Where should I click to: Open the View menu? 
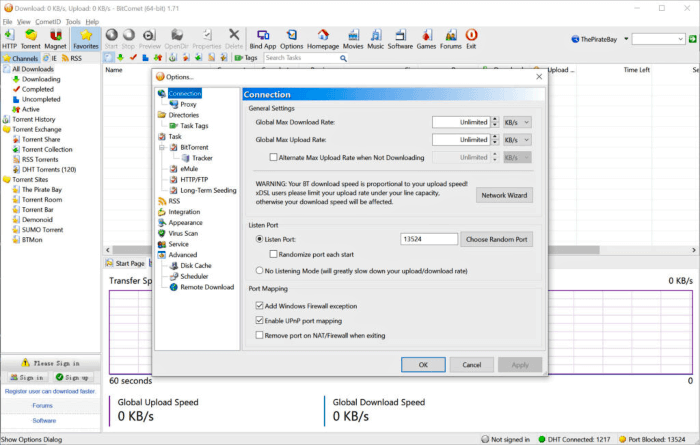coord(24,21)
